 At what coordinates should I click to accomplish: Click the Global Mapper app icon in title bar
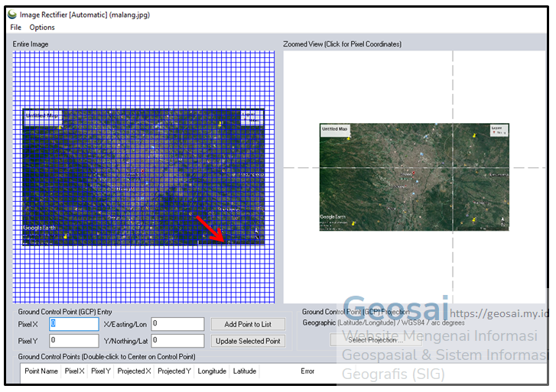12,15
